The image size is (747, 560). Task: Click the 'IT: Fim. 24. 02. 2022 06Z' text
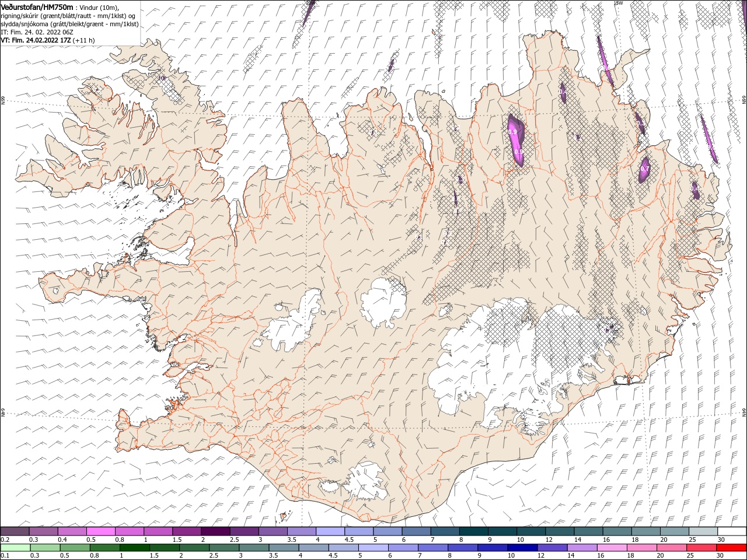[38, 32]
